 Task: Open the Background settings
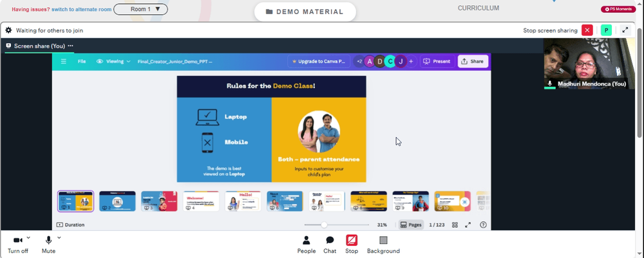pyautogui.click(x=383, y=244)
